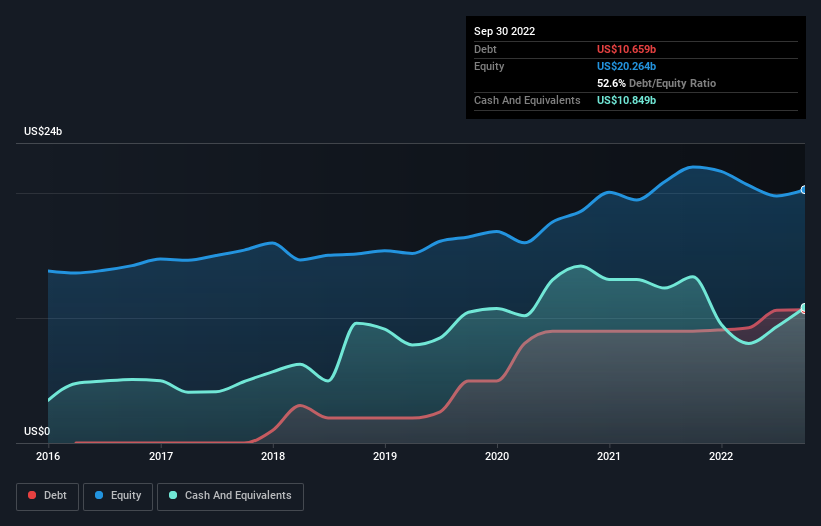The image size is (821, 526).
Task: Click Debt value US$10.659b in tooltip
Action: point(626,49)
